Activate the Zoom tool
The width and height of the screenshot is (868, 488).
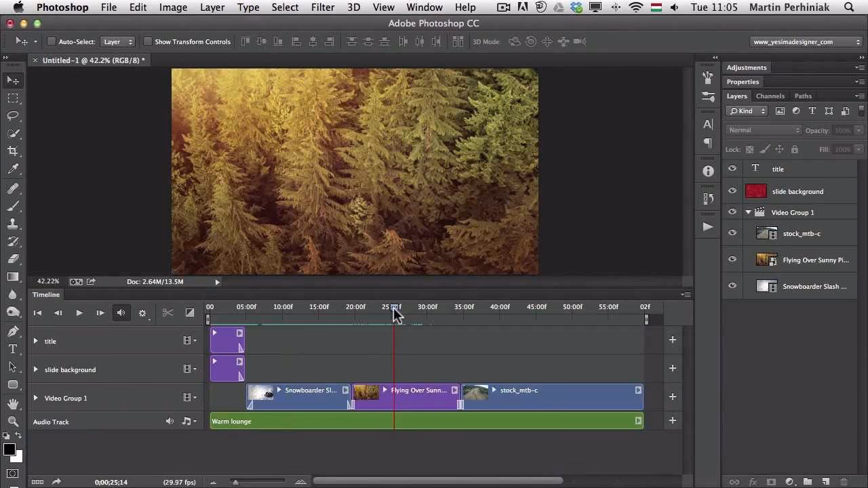click(13, 421)
